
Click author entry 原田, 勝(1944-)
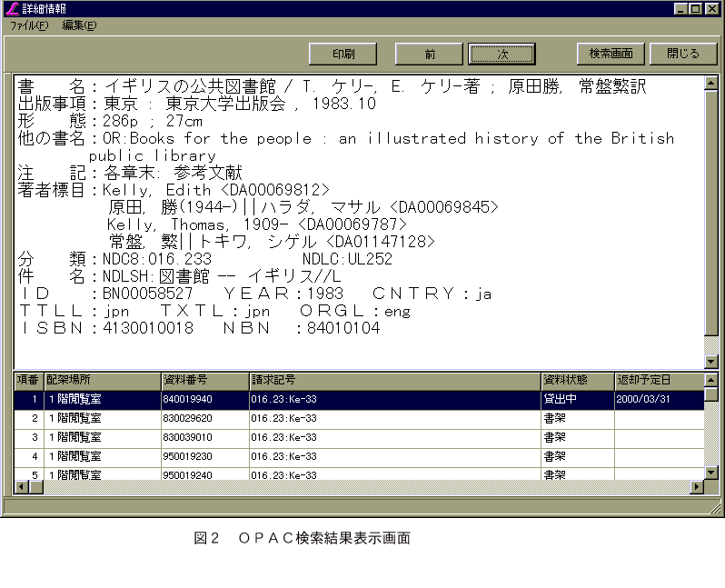(173, 207)
